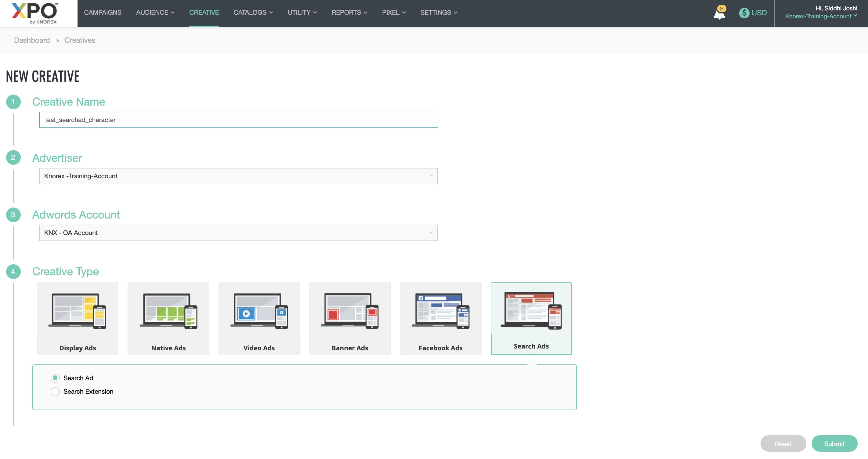Viewport: 868px width, 459px height.
Task: Open the Advertiser dropdown
Action: [x=238, y=176]
